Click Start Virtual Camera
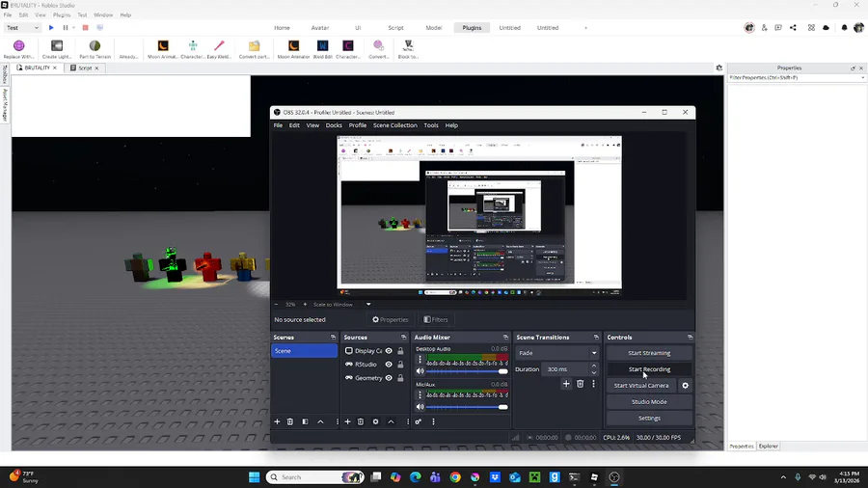This screenshot has width=868, height=488. [641, 386]
